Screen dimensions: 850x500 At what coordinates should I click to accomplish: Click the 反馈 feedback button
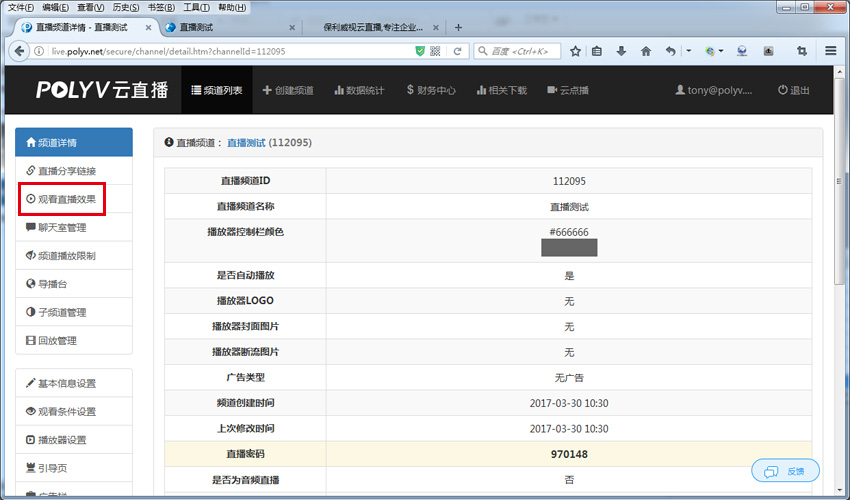[785, 471]
